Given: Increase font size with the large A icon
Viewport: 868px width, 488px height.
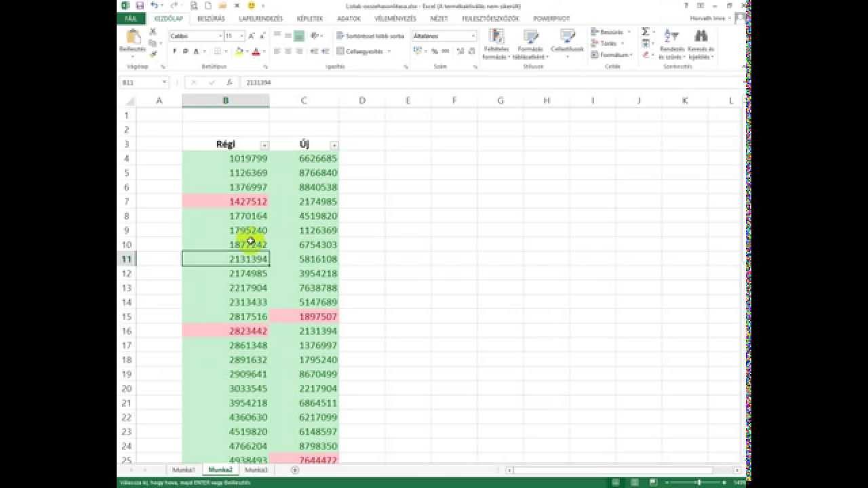Looking at the screenshot, I should point(252,36).
